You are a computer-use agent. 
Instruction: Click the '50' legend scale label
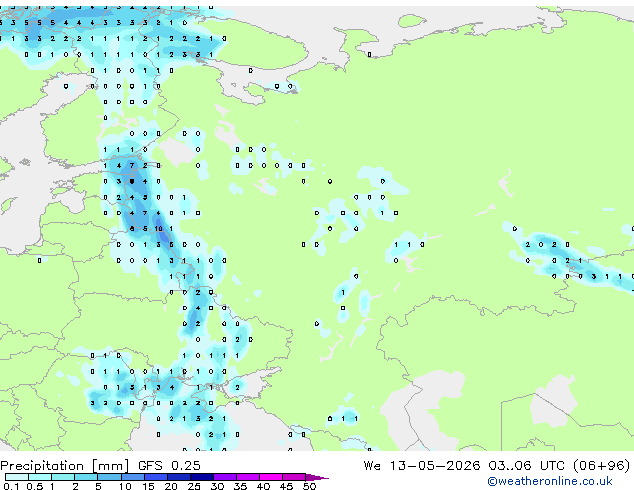tap(309, 486)
